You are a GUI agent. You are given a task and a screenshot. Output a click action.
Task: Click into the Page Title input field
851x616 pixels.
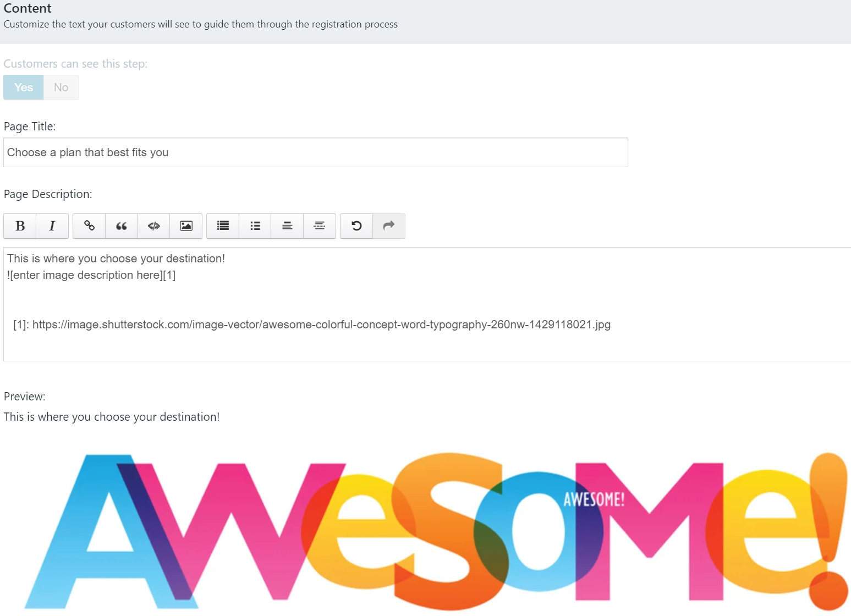[316, 152]
